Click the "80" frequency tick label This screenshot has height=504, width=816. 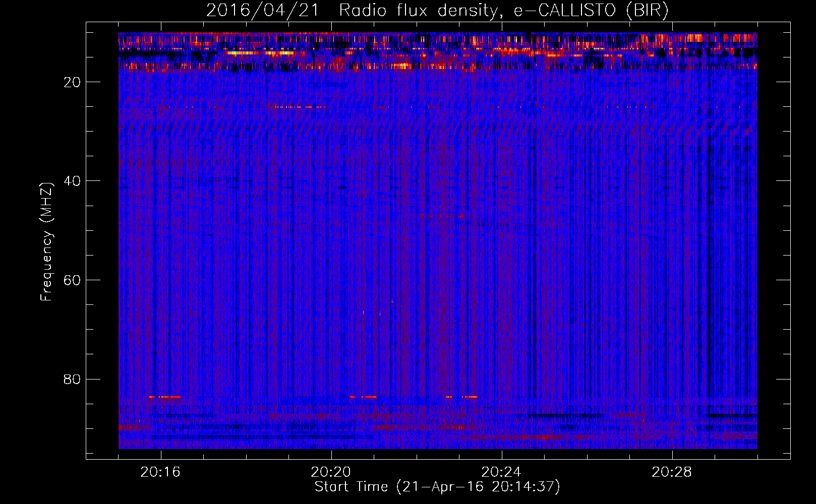[73, 379]
